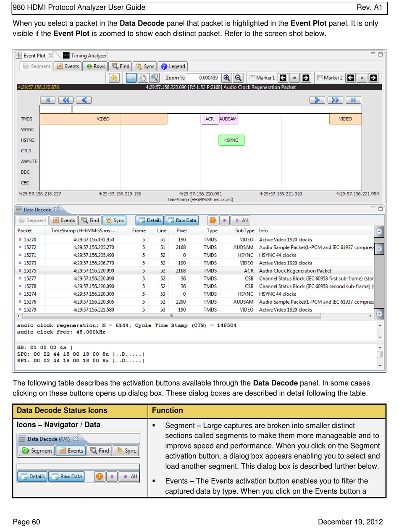Click the middle round scroll marker button

(379, 248)
